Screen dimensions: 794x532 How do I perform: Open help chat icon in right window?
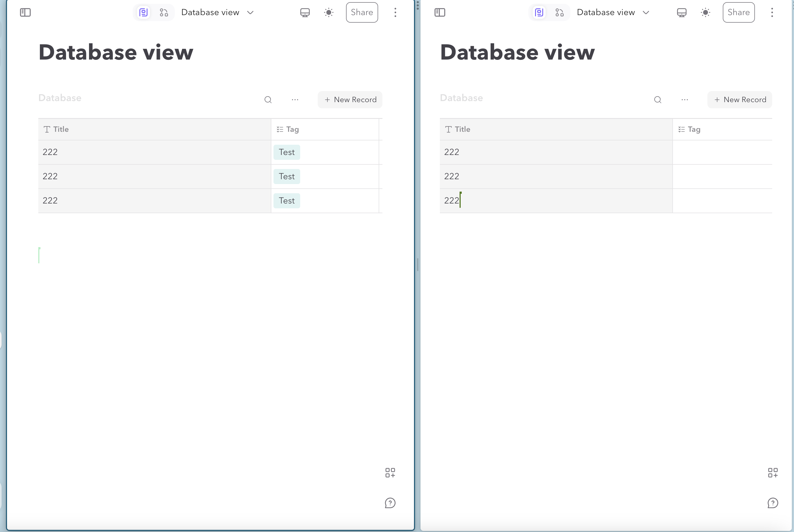tap(773, 503)
